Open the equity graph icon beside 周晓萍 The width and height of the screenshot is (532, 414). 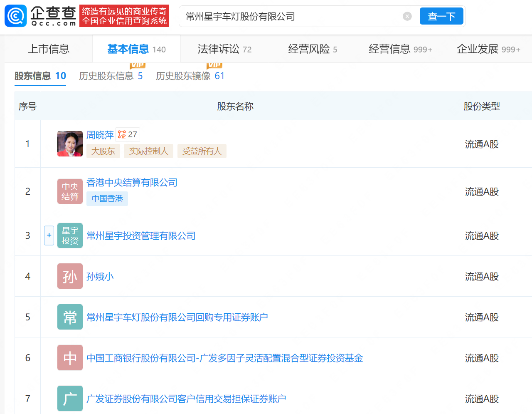[x=128, y=134]
